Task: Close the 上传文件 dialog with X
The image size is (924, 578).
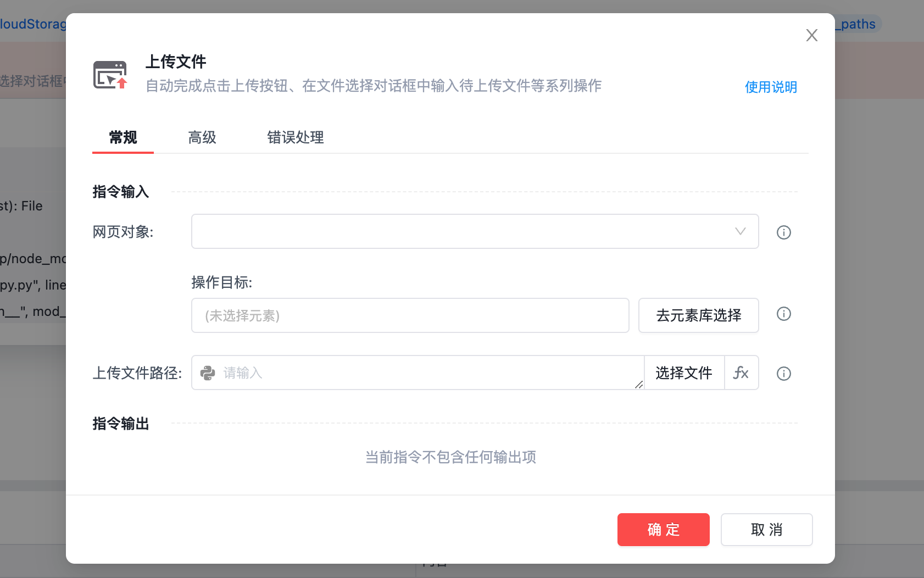Action: coord(811,35)
